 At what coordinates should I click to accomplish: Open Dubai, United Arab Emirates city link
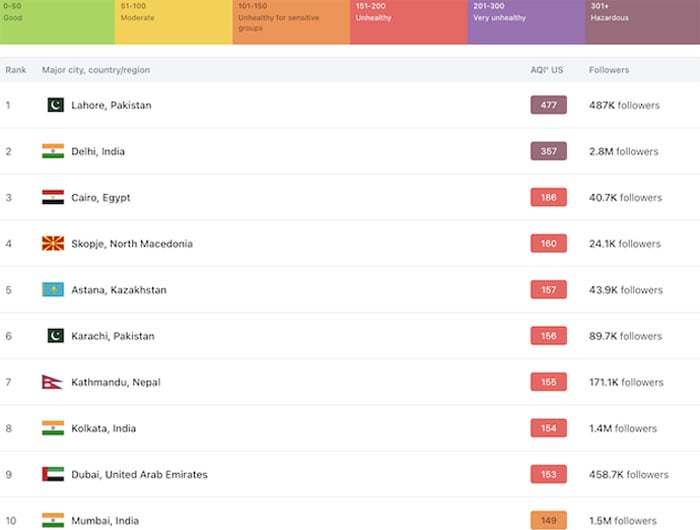[x=139, y=475]
